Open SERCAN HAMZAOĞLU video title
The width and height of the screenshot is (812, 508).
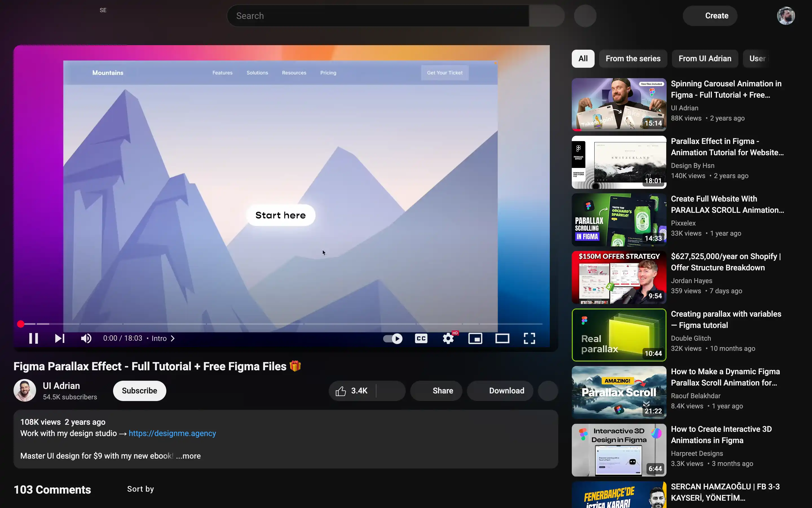click(725, 492)
